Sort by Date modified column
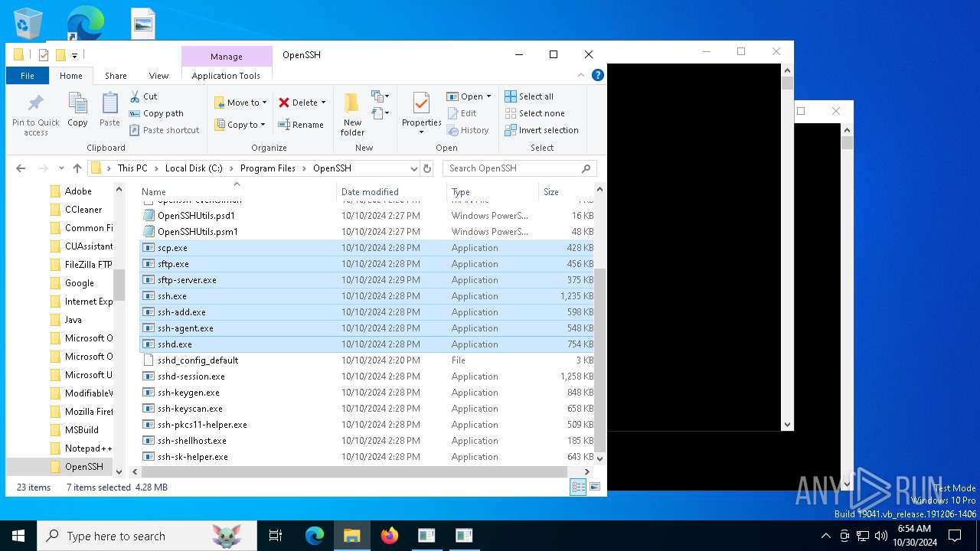 click(x=391, y=191)
